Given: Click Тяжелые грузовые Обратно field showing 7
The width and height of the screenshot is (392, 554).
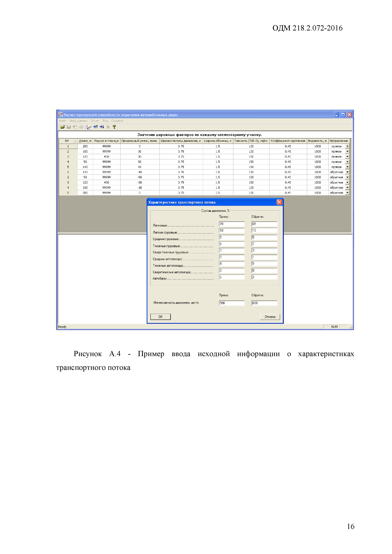Looking at the screenshot, I should click(x=264, y=244).
